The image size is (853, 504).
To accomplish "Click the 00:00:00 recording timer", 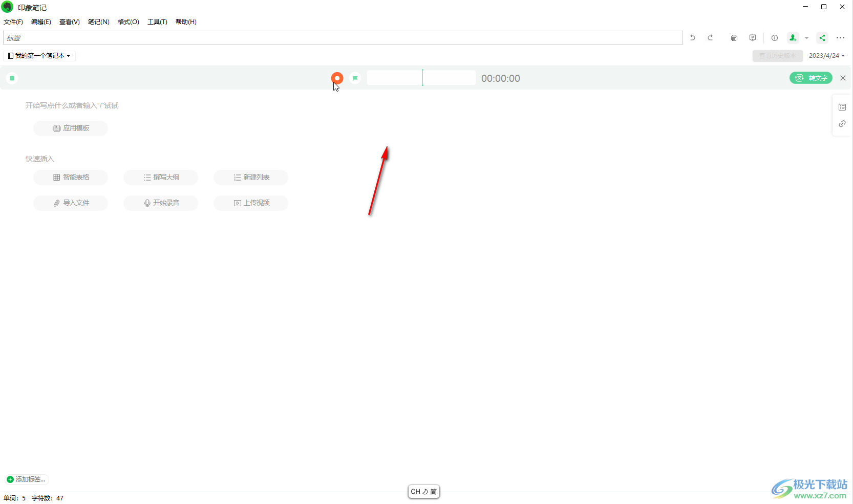I will pos(501,78).
